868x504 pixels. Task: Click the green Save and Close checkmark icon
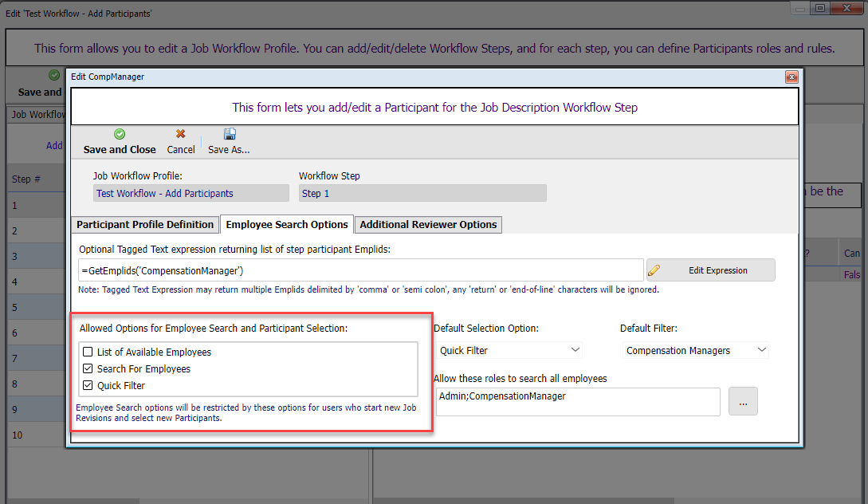click(x=120, y=134)
